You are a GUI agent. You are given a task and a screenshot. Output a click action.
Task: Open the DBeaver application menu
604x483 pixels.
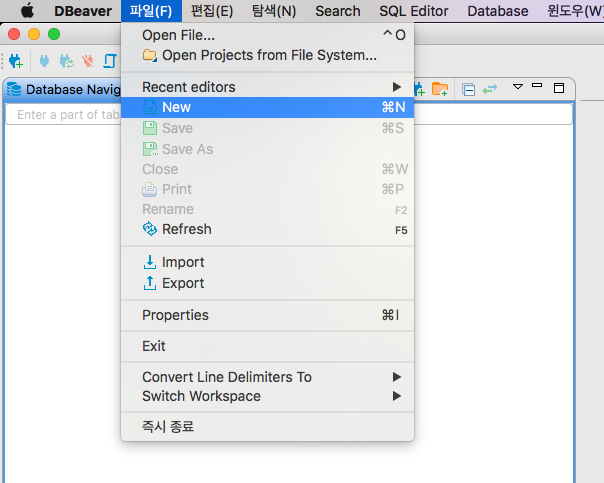click(x=83, y=11)
